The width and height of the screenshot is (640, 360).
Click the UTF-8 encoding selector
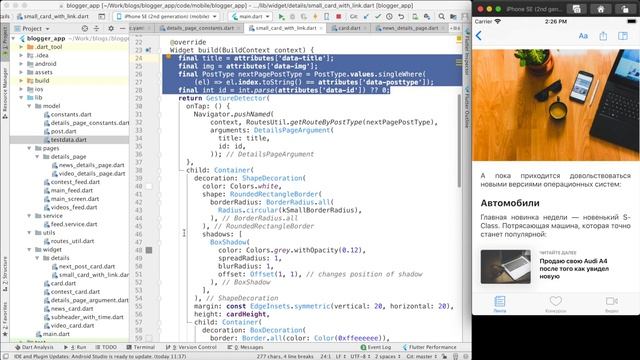[360, 356]
